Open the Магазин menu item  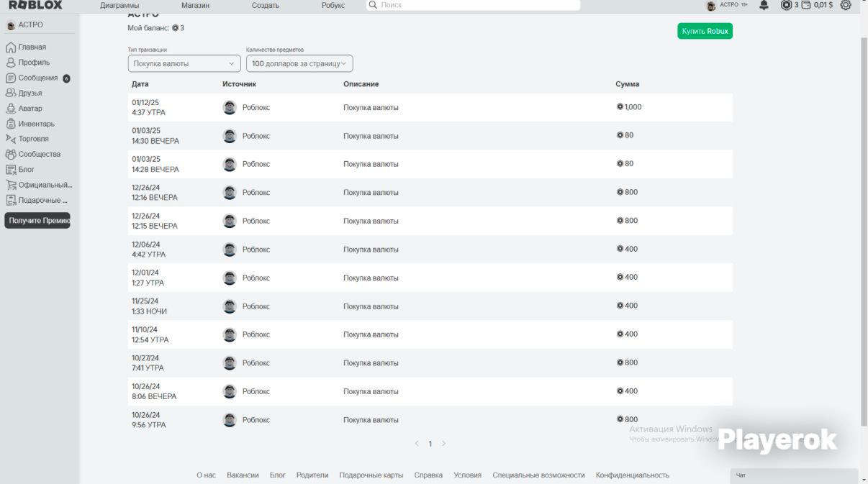[x=195, y=5]
